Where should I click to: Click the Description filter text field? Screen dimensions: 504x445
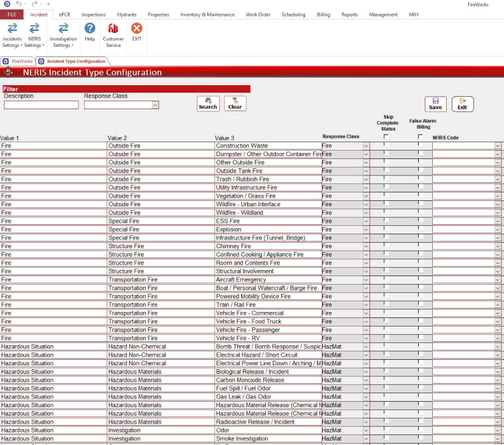click(41, 105)
